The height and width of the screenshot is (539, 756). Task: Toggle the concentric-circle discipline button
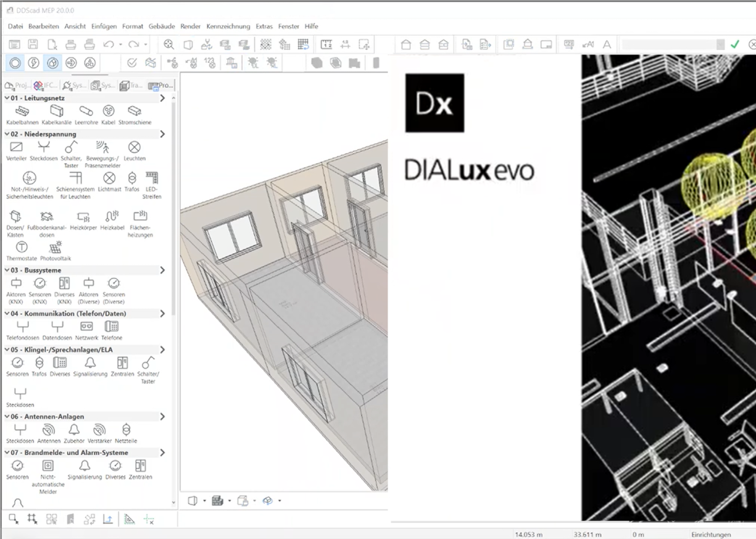click(15, 63)
